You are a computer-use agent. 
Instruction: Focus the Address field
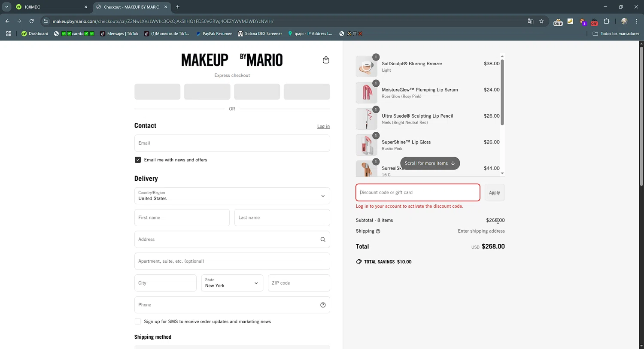point(232,240)
